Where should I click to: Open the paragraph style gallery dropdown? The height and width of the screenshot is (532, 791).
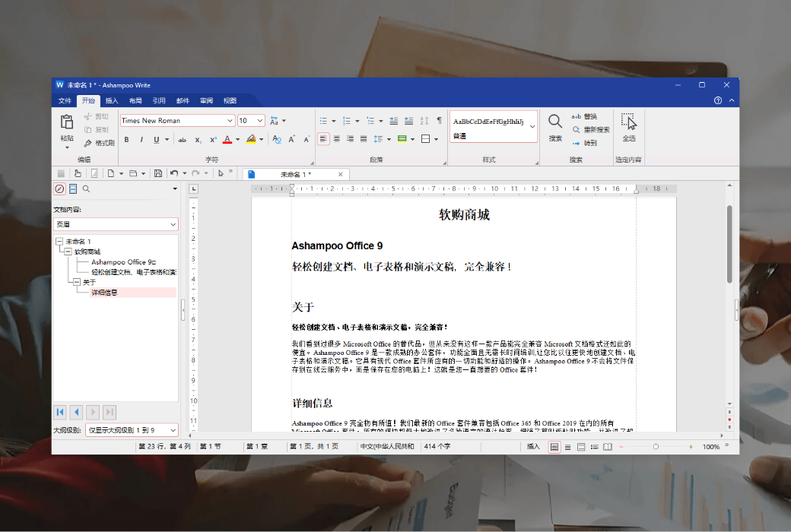[532, 127]
